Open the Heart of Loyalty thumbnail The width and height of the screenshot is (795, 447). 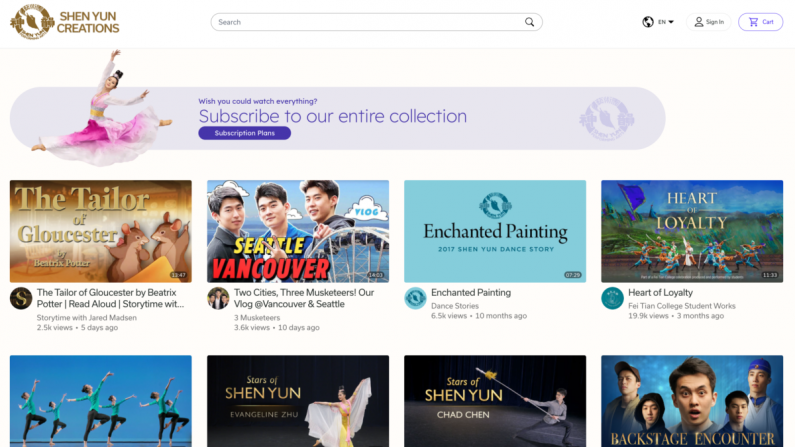pos(692,231)
